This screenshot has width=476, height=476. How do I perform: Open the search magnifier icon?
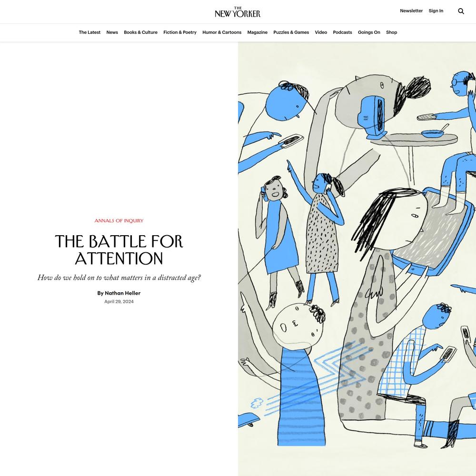(461, 11)
